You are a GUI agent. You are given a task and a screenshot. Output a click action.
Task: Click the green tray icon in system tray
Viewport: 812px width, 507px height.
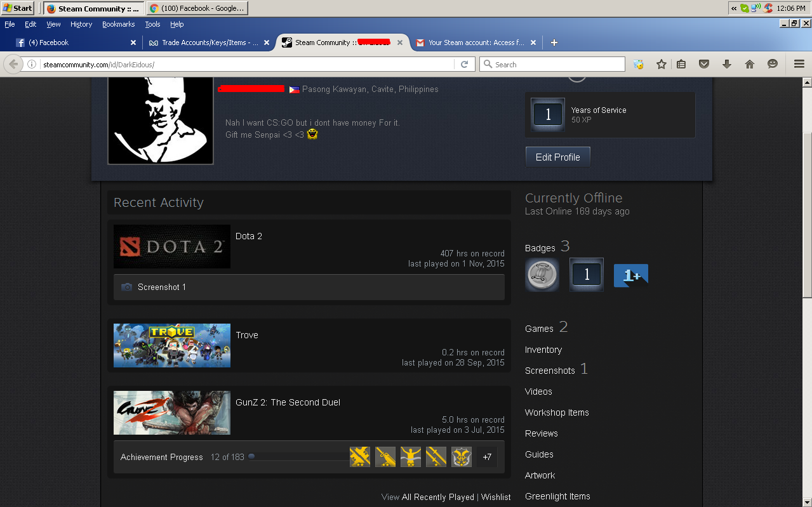point(744,8)
